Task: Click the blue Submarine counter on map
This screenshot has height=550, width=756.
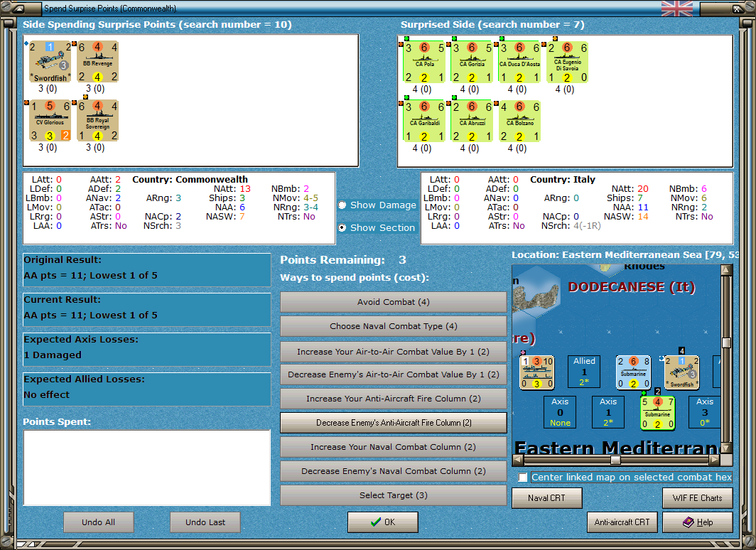Action: (634, 372)
